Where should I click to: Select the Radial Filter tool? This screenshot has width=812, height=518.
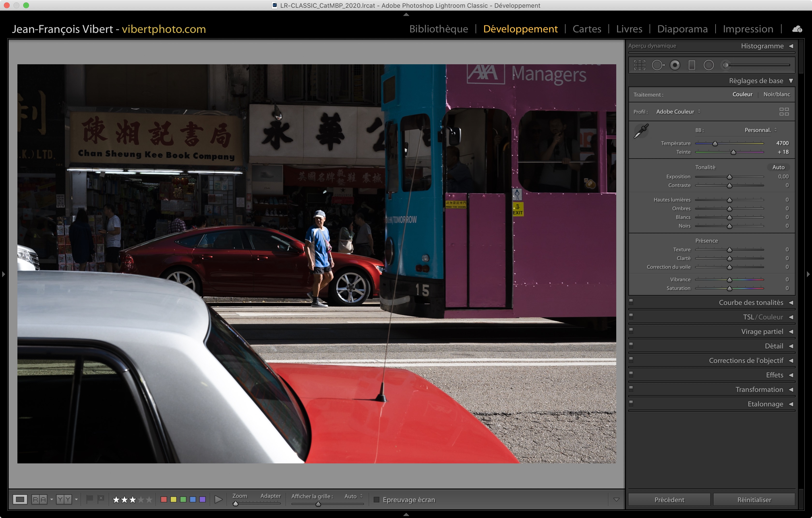point(709,65)
